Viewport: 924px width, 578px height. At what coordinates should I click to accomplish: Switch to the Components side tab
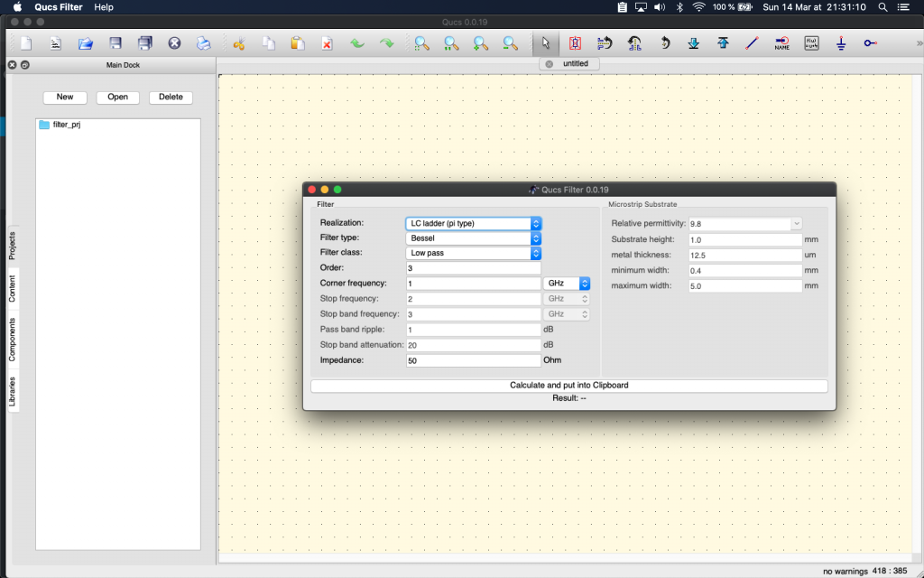click(x=13, y=340)
